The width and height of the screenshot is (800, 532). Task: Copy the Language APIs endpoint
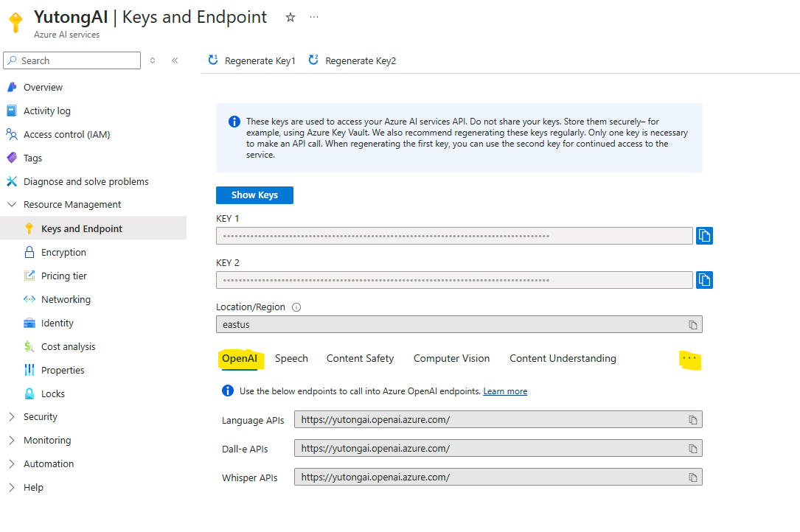pyautogui.click(x=693, y=420)
